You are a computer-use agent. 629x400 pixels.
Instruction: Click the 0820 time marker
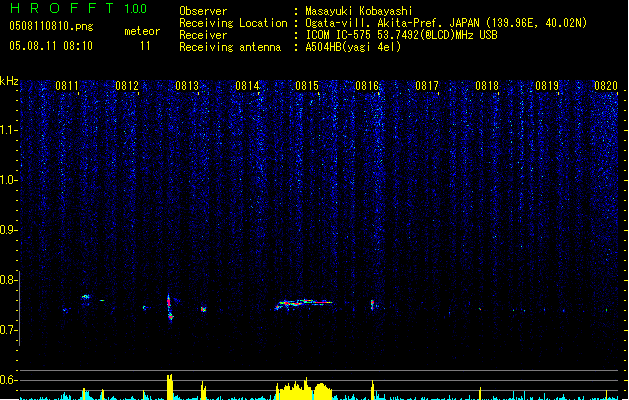pyautogui.click(x=606, y=86)
